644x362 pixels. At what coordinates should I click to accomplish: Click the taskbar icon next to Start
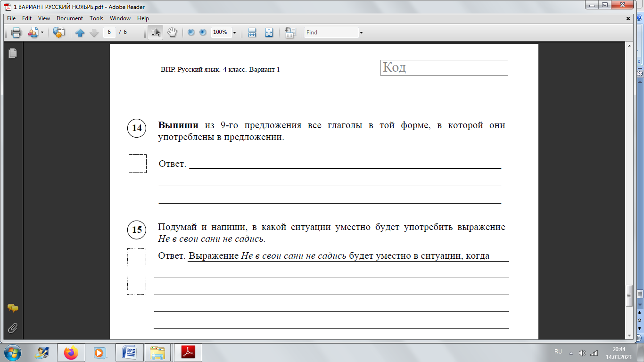[x=42, y=353]
